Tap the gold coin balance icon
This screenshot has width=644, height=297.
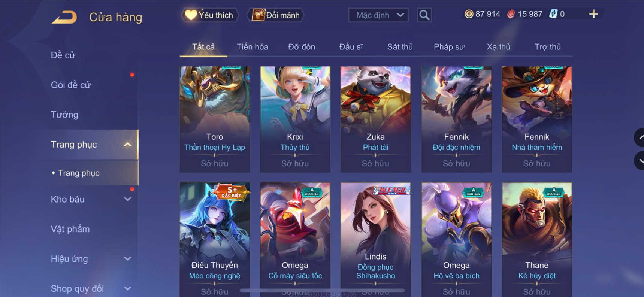[x=469, y=14]
